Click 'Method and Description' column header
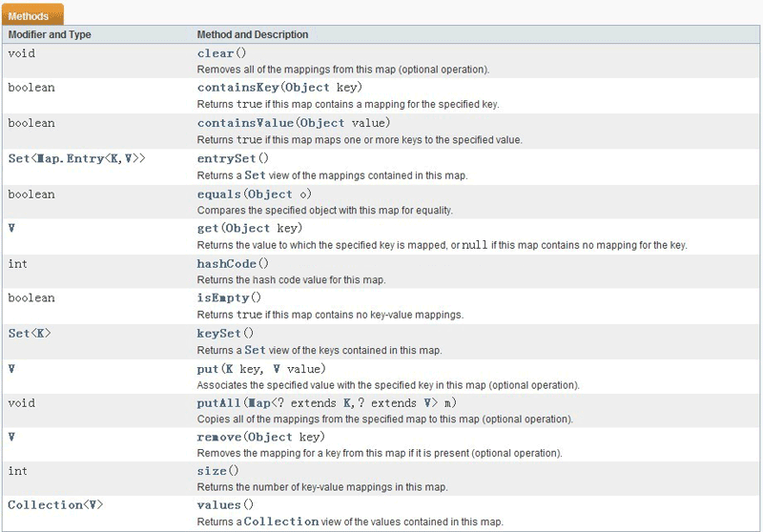This screenshot has height=532, width=763. pyautogui.click(x=253, y=34)
